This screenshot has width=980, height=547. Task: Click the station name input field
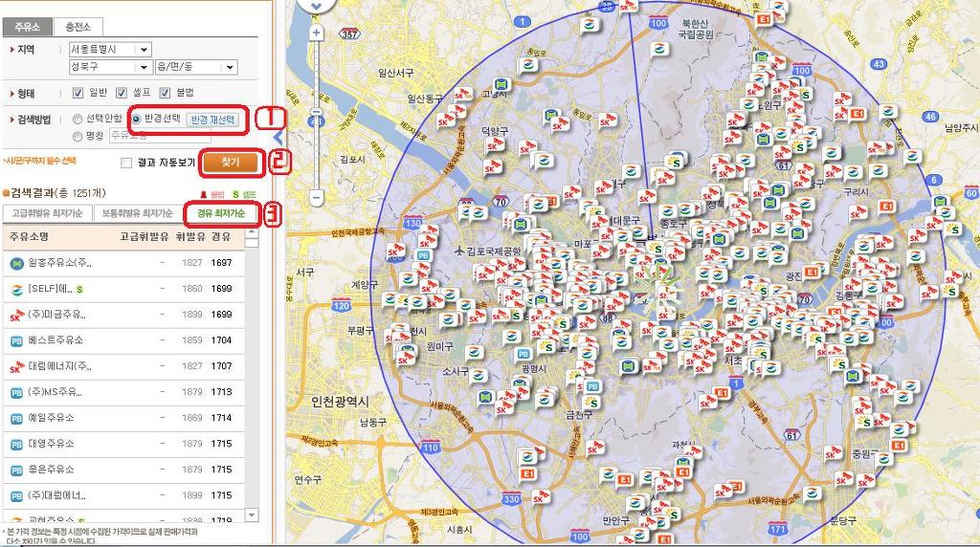pos(160,136)
